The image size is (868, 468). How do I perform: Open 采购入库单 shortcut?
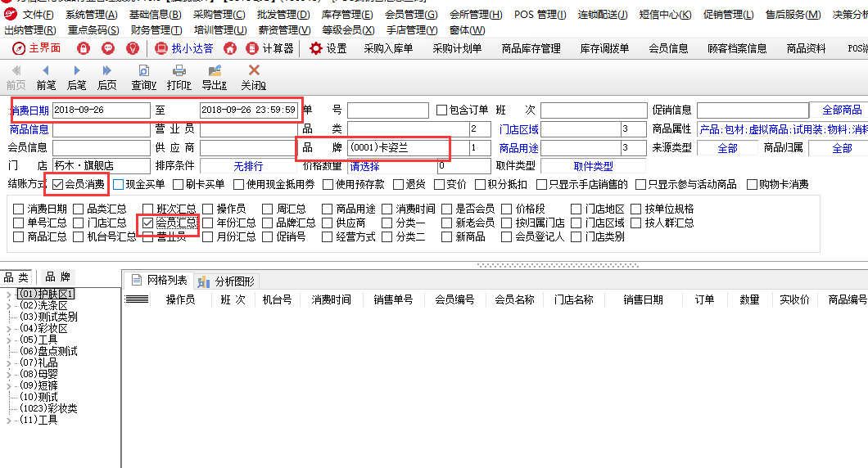coord(388,48)
